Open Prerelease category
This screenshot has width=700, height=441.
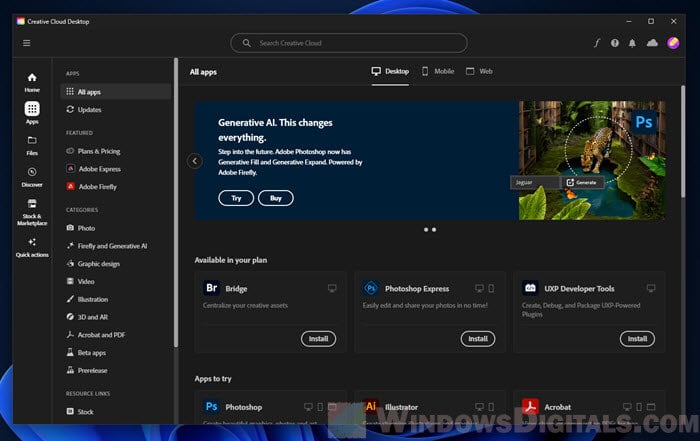click(x=87, y=370)
